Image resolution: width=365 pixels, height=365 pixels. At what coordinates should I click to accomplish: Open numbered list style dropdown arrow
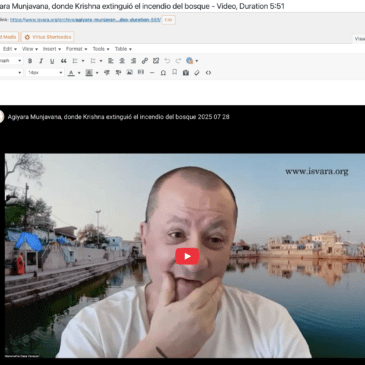[101, 61]
